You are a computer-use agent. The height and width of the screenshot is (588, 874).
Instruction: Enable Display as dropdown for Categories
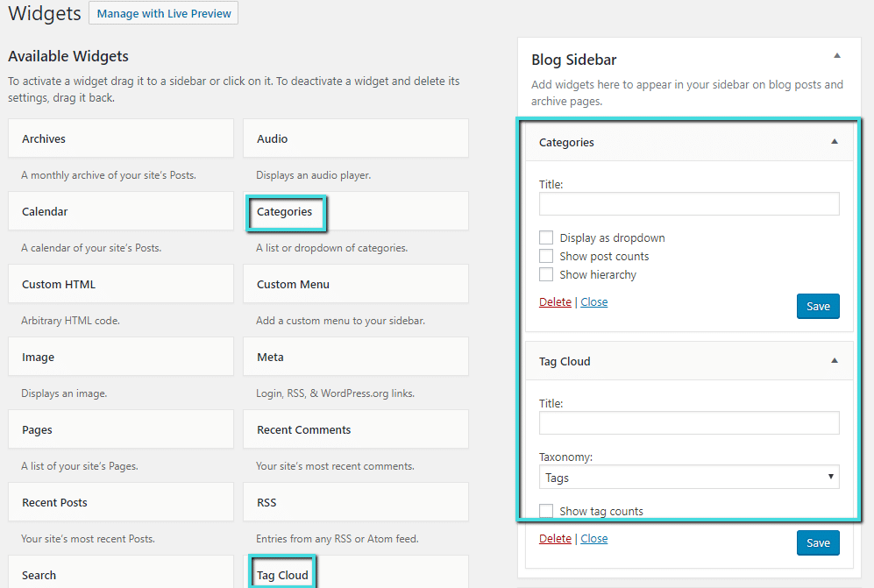[546, 237]
